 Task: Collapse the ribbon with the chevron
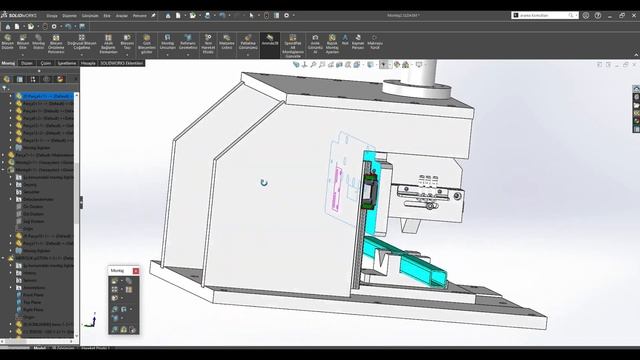(x=636, y=55)
